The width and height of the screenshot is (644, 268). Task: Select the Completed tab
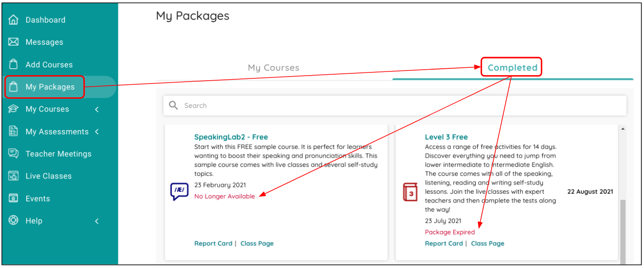click(512, 68)
